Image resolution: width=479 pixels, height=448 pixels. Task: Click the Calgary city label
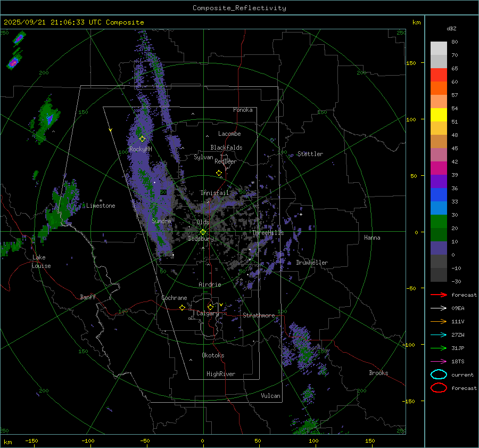point(207,314)
